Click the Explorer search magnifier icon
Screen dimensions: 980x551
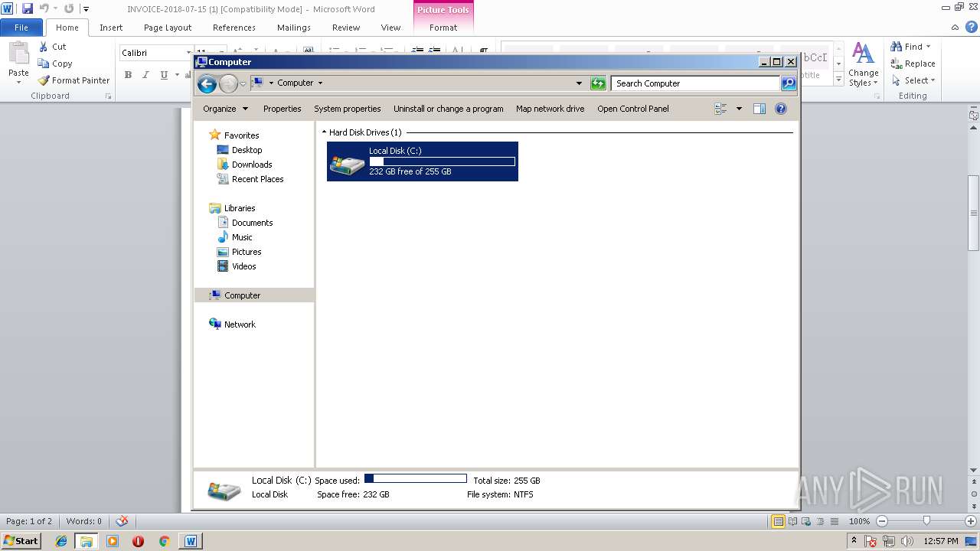tap(789, 83)
